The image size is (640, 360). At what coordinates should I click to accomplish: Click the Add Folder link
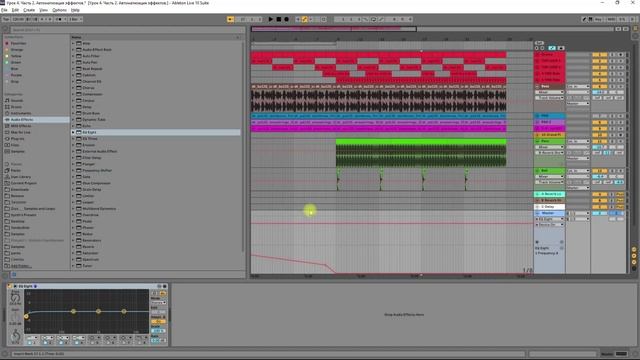click(20, 266)
